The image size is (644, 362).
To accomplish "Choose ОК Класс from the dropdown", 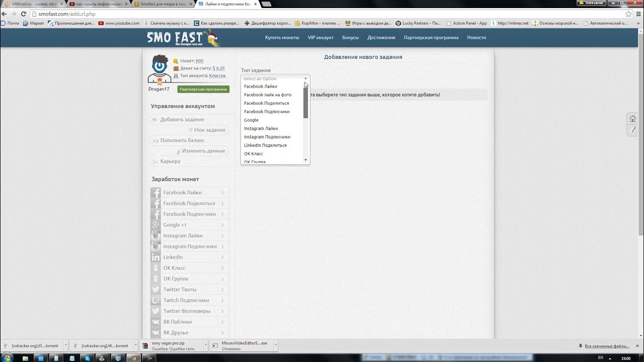I will (x=254, y=154).
